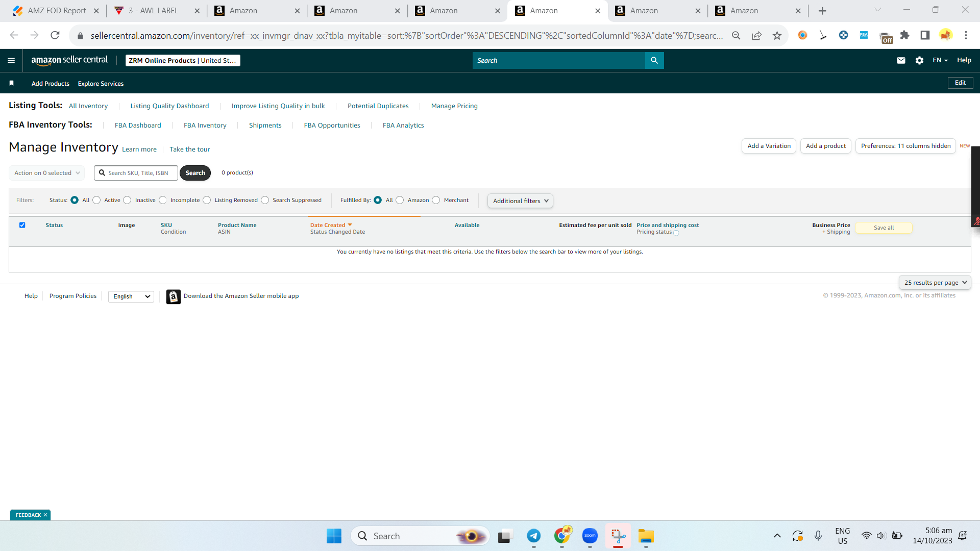This screenshot has height=551, width=980.
Task: Select the Status All radio button
Action: click(75, 200)
